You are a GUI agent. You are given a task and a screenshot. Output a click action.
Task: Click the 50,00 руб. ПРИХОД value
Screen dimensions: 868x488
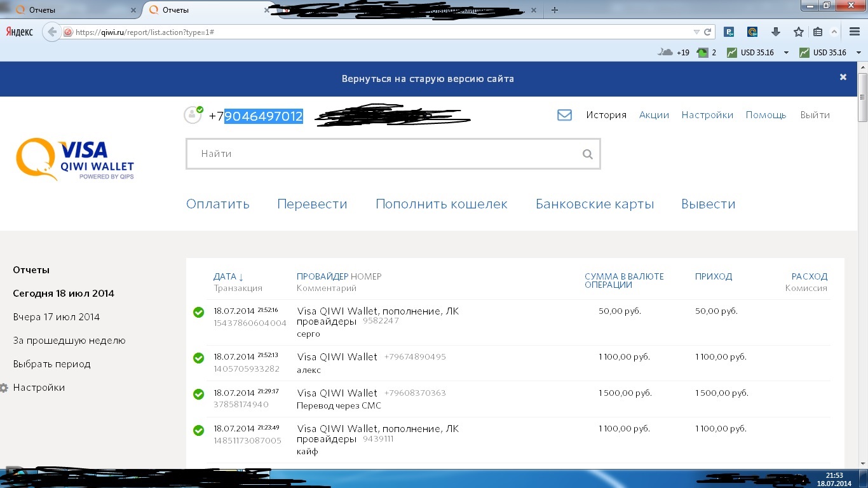pos(716,311)
